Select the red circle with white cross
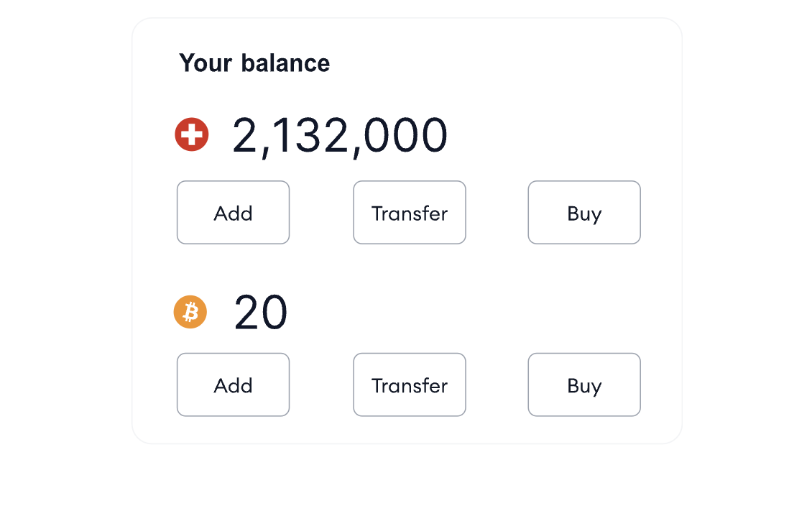The height and width of the screenshot is (506, 812). pyautogui.click(x=192, y=134)
